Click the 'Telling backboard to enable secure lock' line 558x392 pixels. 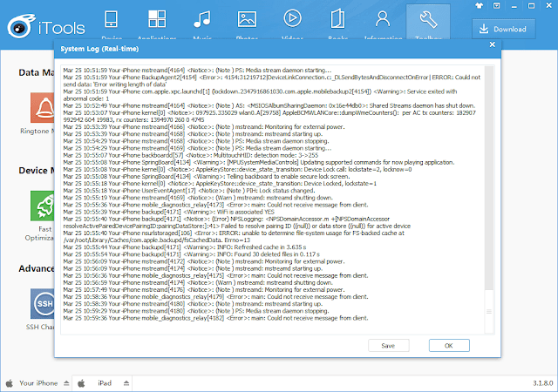click(207, 176)
